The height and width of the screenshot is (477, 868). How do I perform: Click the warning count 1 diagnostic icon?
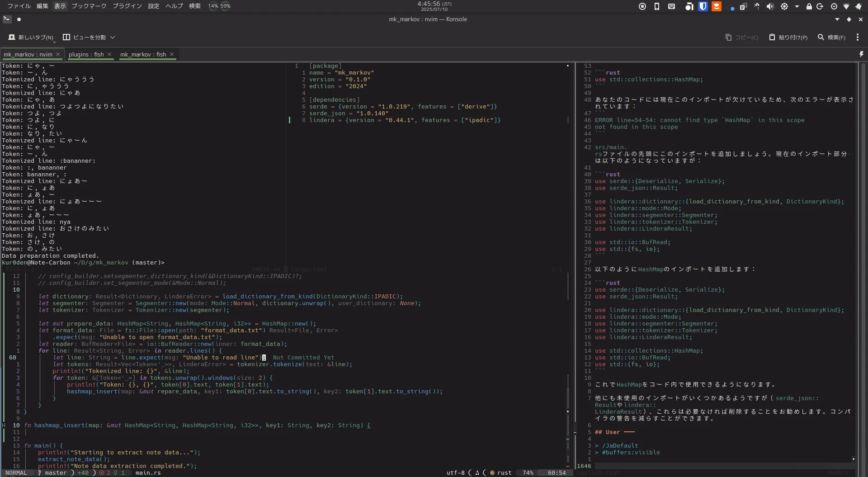119,473
